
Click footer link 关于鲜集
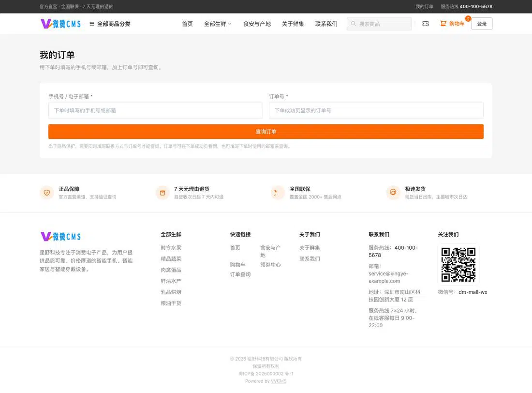click(310, 248)
